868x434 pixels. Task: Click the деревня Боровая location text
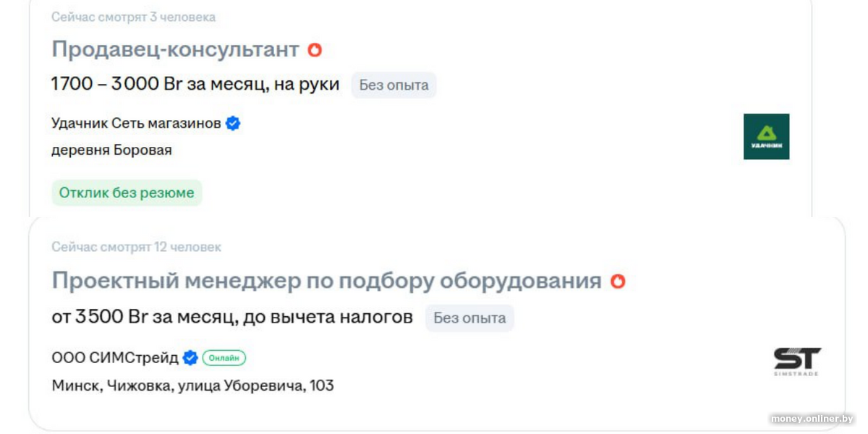coord(111,150)
